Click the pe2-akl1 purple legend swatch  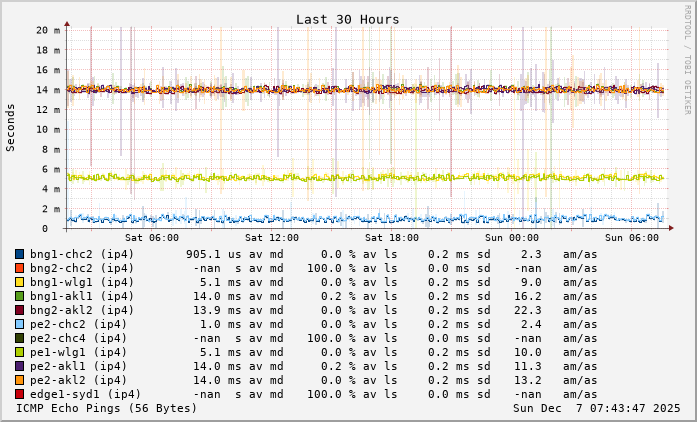click(19, 366)
